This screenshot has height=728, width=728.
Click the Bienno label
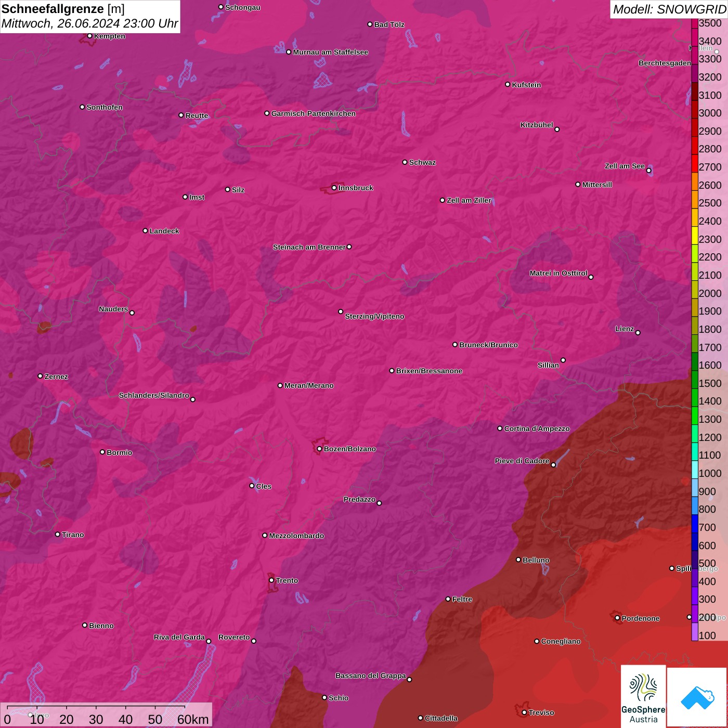point(101,626)
